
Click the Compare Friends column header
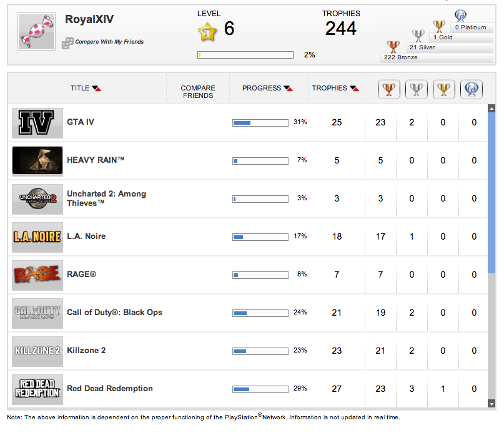tap(198, 92)
